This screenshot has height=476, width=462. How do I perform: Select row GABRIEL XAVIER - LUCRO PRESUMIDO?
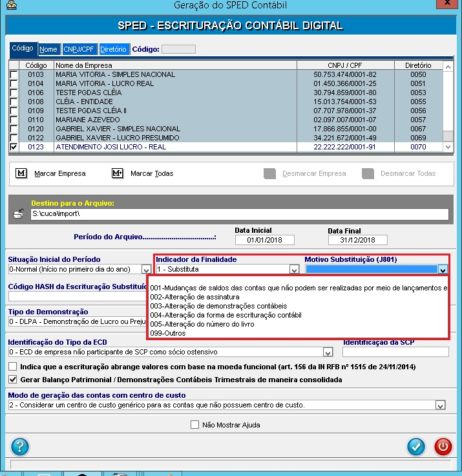tap(226, 138)
